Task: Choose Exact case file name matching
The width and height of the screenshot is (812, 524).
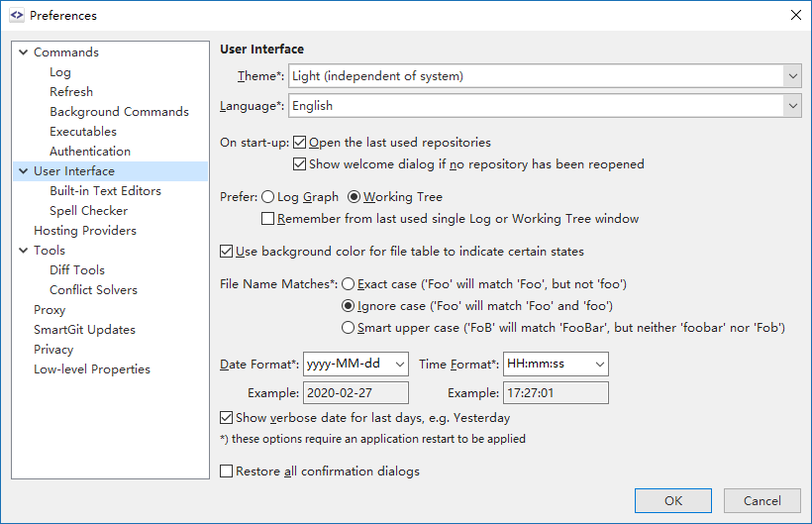Action: pyautogui.click(x=348, y=284)
